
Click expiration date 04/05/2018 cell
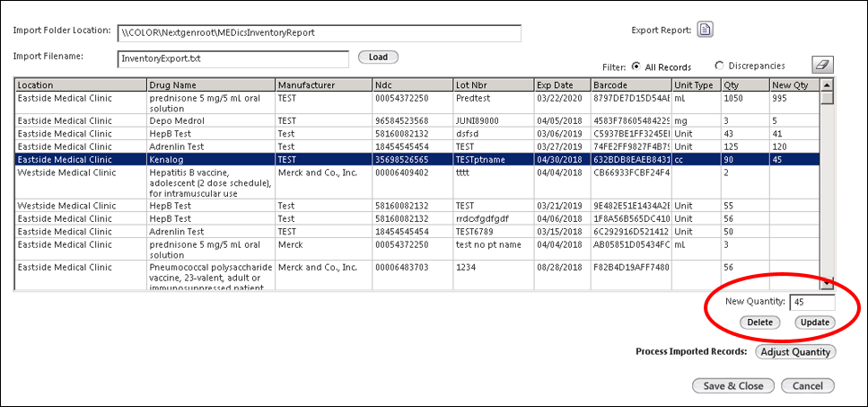pos(563,120)
